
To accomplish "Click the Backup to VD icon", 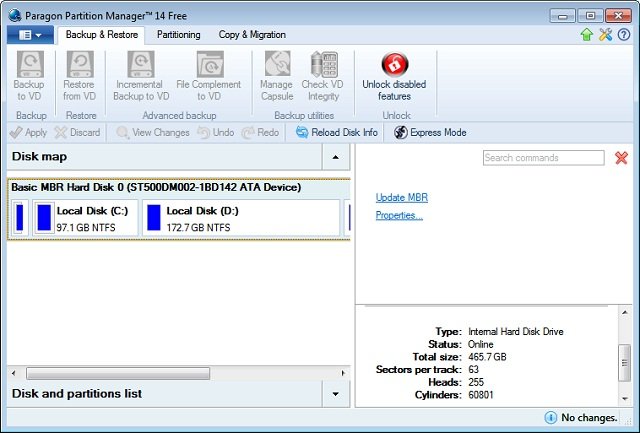I will 30,64.
